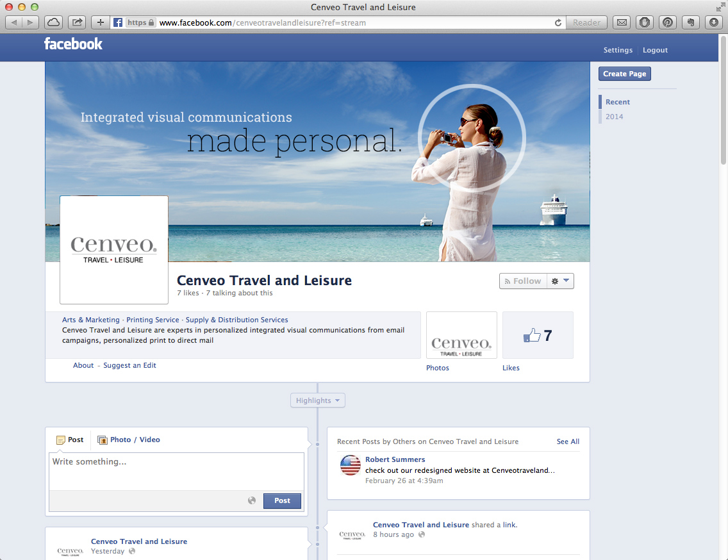Jump to 2014 in timeline navigation
This screenshot has width=728, height=560.
coord(614,117)
